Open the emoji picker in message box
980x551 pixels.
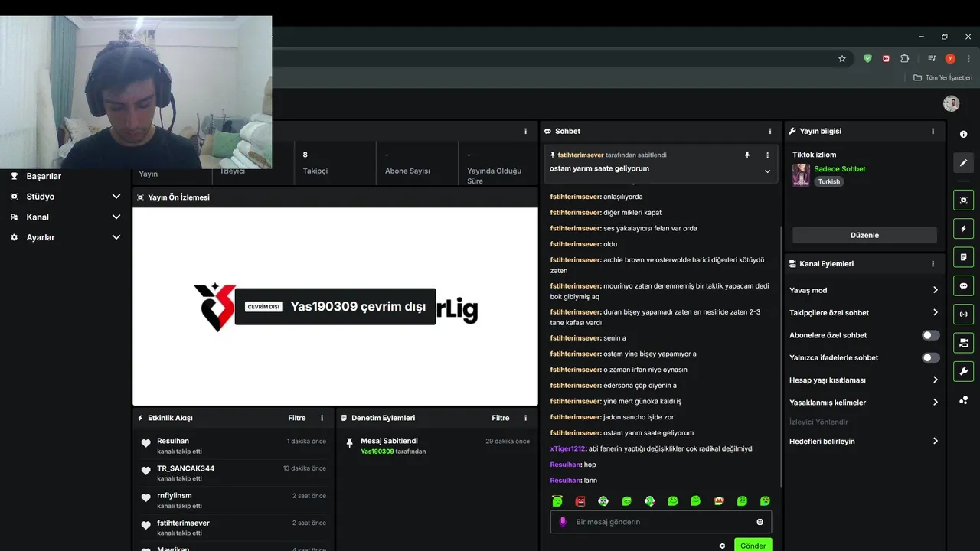point(759,522)
